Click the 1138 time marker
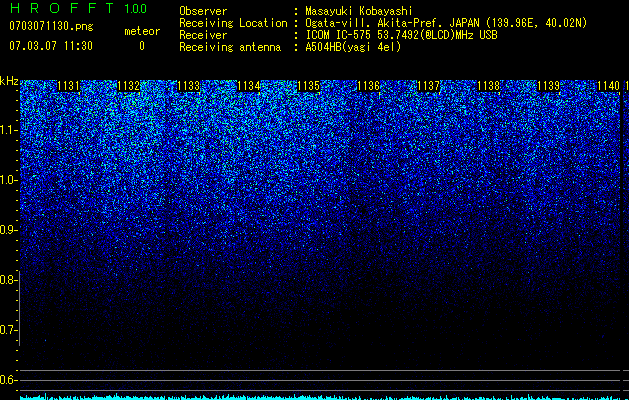This screenshot has height=400, width=629. coord(489,86)
